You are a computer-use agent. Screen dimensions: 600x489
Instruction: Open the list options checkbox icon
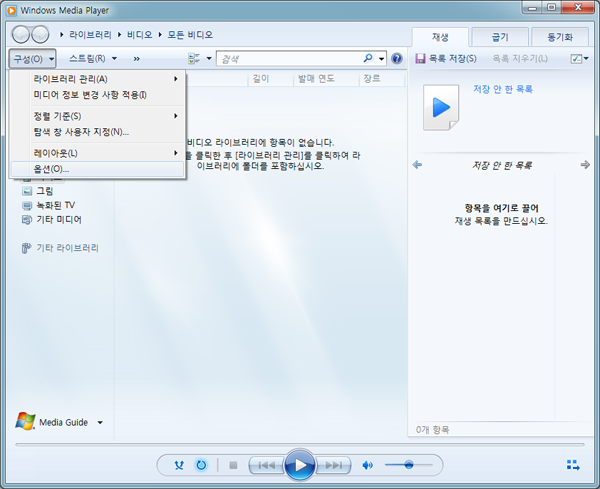tap(576, 59)
